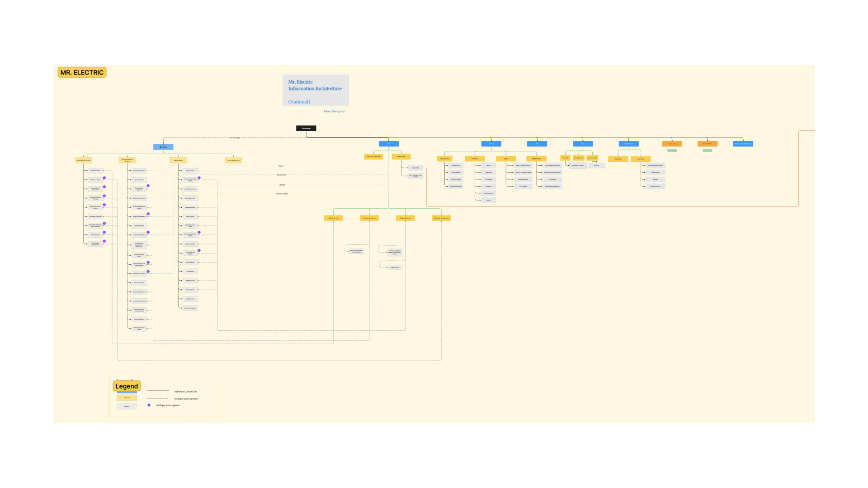Select the EV Chargers node
The width and height of the screenshot is (868, 488).
coord(489,179)
